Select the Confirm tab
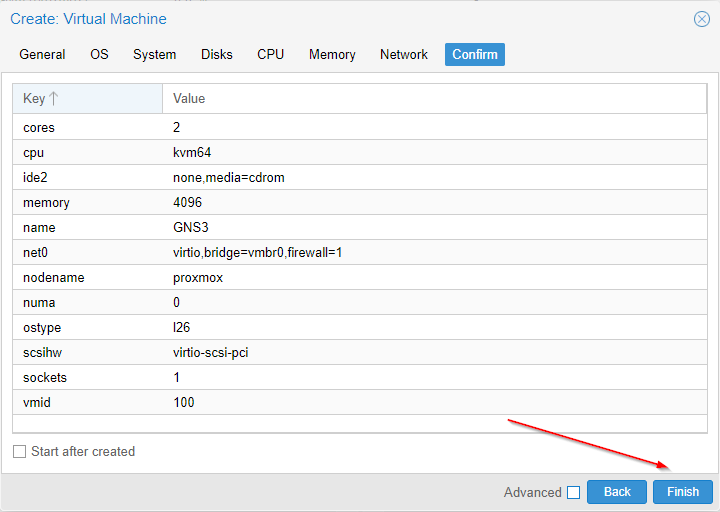This screenshot has height=512, width=720. click(475, 55)
